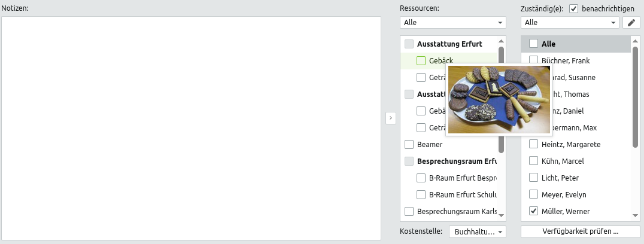Check B-Raum Erfurt Schulung checkbox
Screen dimensions: 644x244
click(421, 194)
